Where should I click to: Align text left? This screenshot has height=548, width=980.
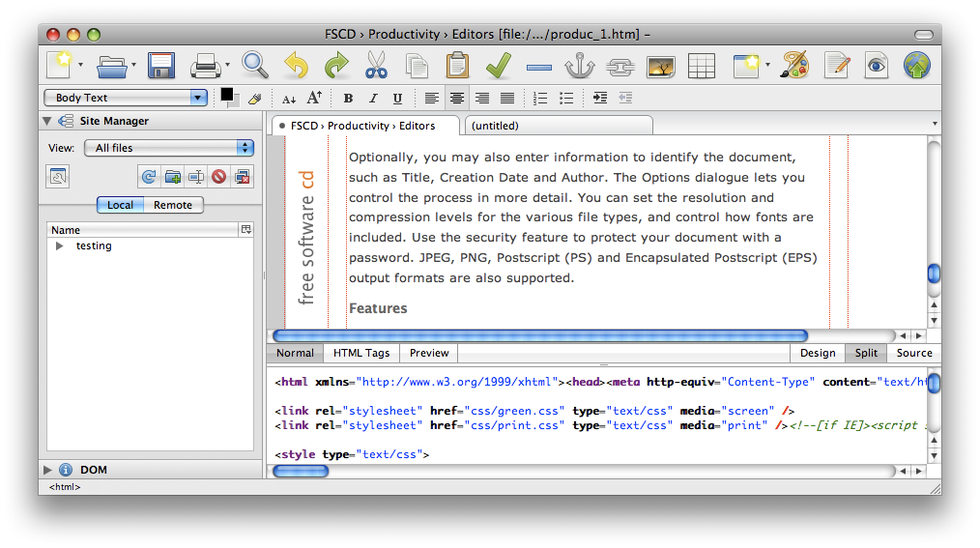tap(431, 99)
